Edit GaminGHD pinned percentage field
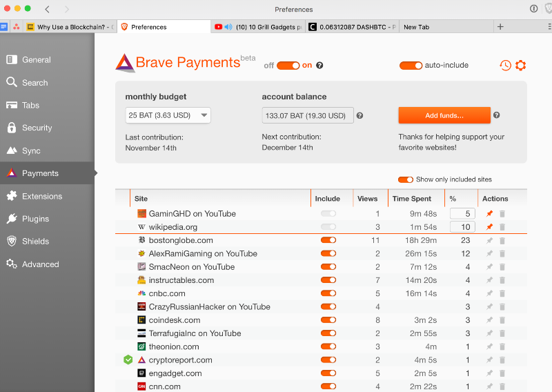Screen dimensions: 552x392 462,213
